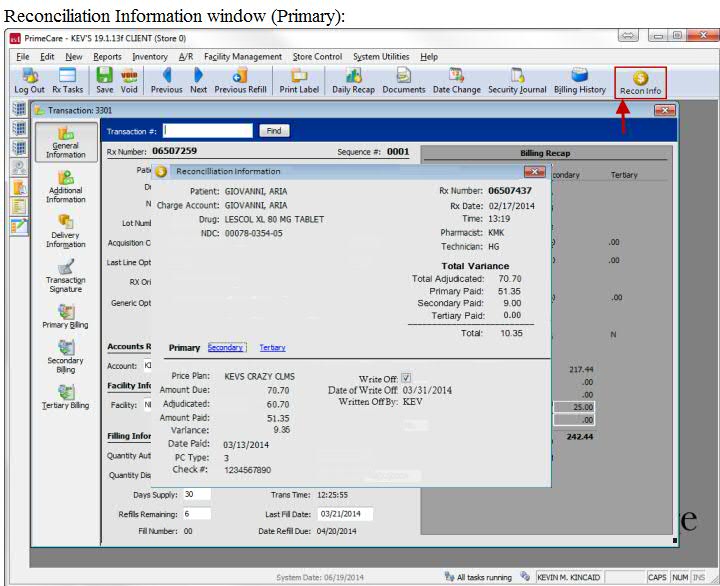Screen dimensions: 720x586
Task: Click the top grid icon in left strip
Action: pyautogui.click(x=19, y=109)
